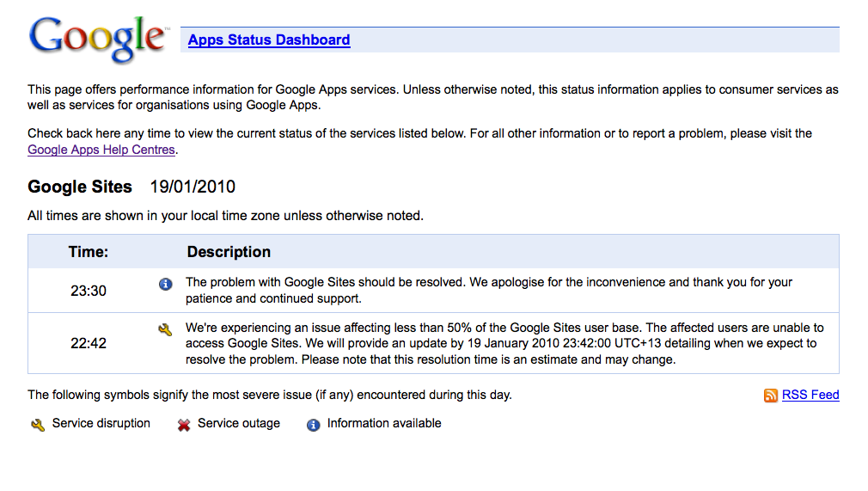This screenshot has height=491, width=868.
Task: Click the Service outage legend label
Action: tap(239, 423)
